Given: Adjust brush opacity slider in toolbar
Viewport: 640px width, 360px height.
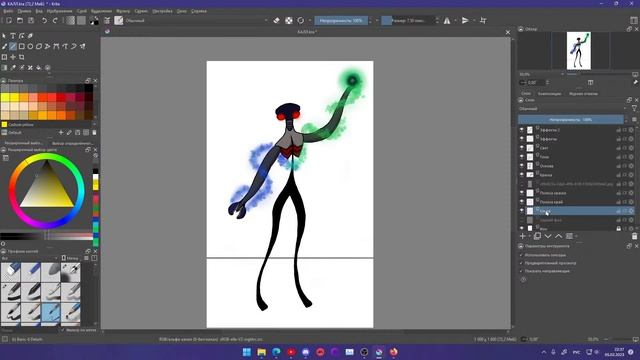Looking at the screenshot, I should coord(341,20).
